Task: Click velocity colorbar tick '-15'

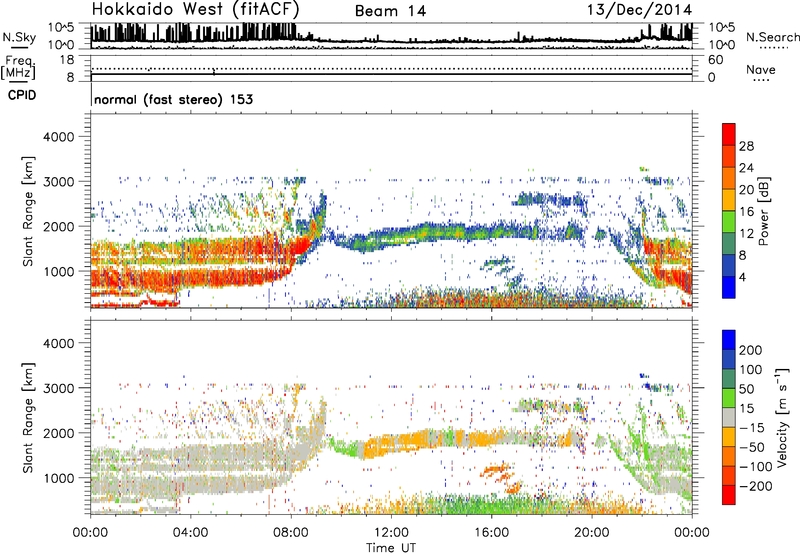Action: pyautogui.click(x=752, y=427)
